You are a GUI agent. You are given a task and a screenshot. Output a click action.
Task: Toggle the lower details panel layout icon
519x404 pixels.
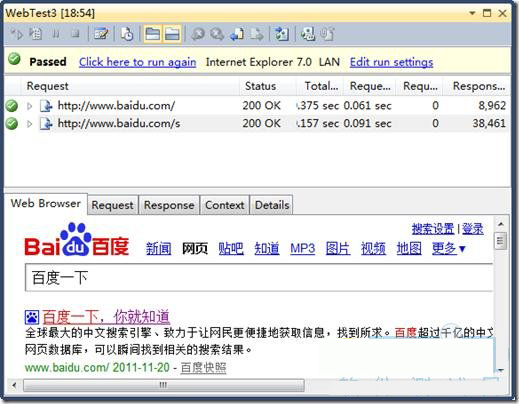click(x=172, y=34)
